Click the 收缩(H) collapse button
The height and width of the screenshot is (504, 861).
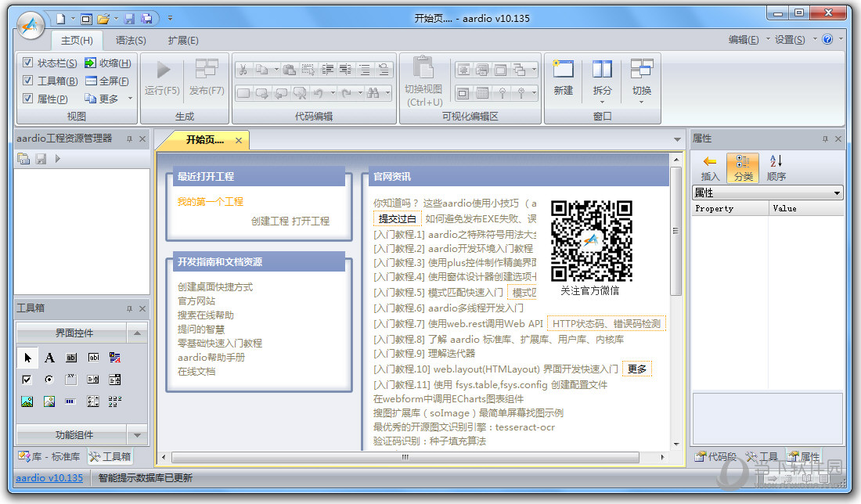pyautogui.click(x=108, y=63)
